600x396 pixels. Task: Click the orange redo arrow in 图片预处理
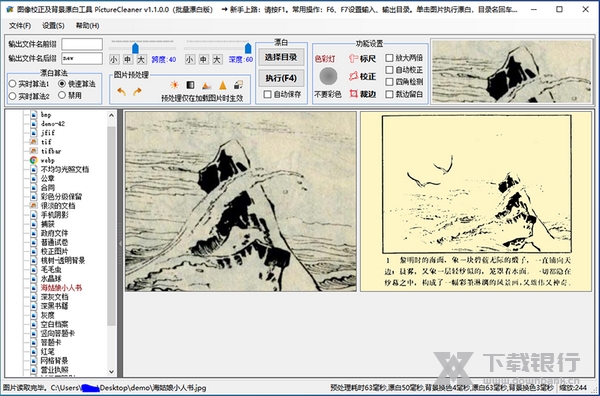coord(137,92)
